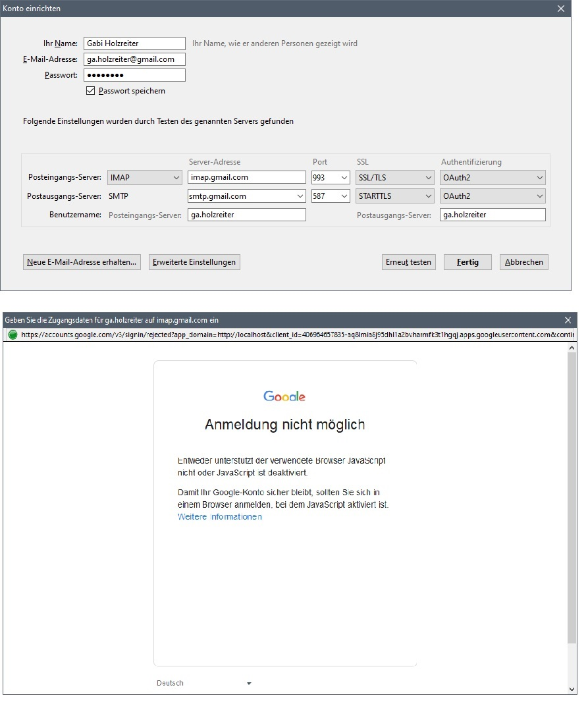This screenshot has height=704, width=588.
Task: Confirm account setup with Fertig
Action: pyautogui.click(x=468, y=262)
